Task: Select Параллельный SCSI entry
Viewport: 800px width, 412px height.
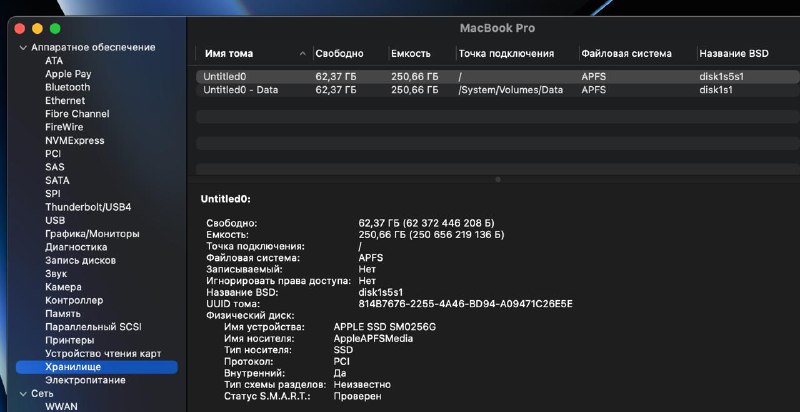Action: 93,327
